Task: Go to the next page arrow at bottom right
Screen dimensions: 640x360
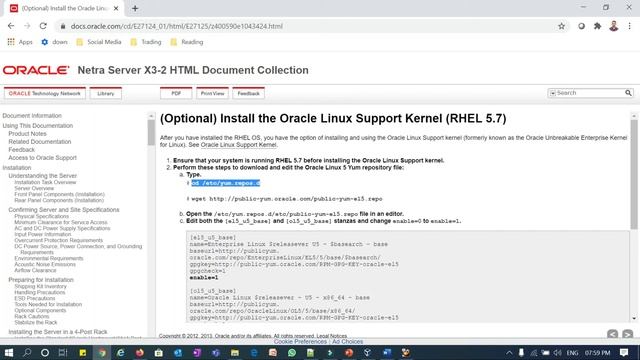Action: [628, 334]
